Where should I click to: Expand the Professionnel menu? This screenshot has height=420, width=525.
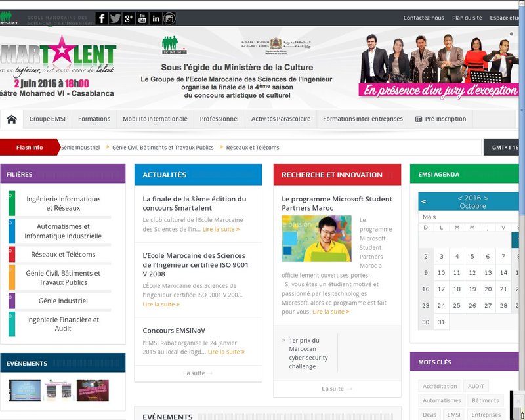(x=219, y=119)
